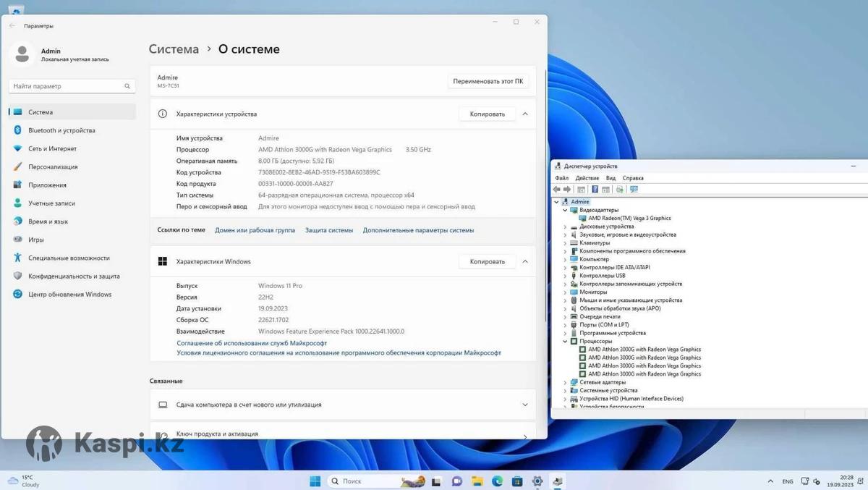Select the Мониторы category in Device Manager

pyautogui.click(x=593, y=292)
